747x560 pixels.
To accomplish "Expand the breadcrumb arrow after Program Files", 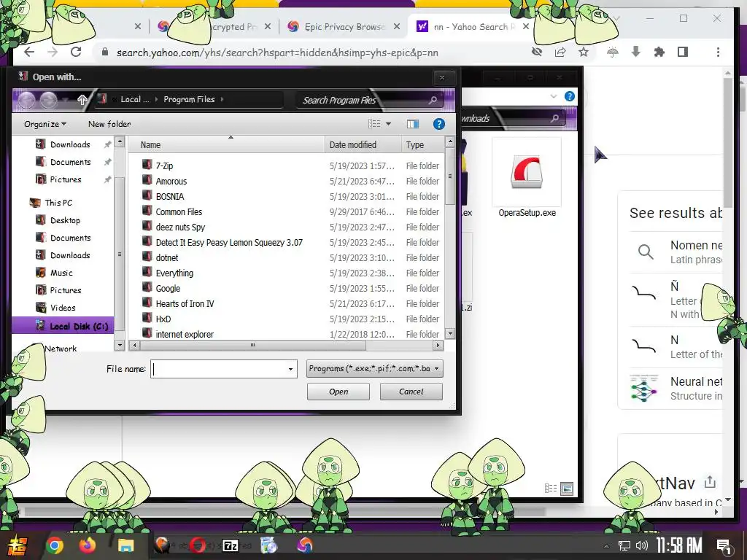I will tap(222, 99).
